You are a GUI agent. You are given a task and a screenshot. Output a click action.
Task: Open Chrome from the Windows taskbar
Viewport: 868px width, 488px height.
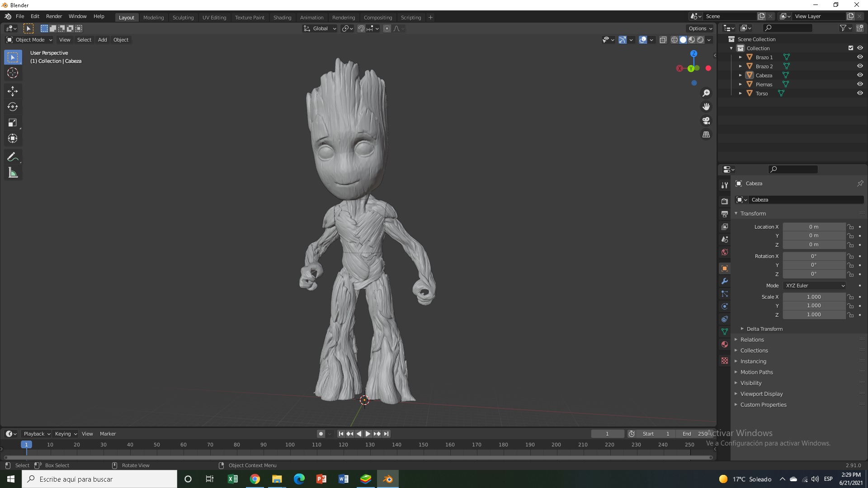click(255, 479)
